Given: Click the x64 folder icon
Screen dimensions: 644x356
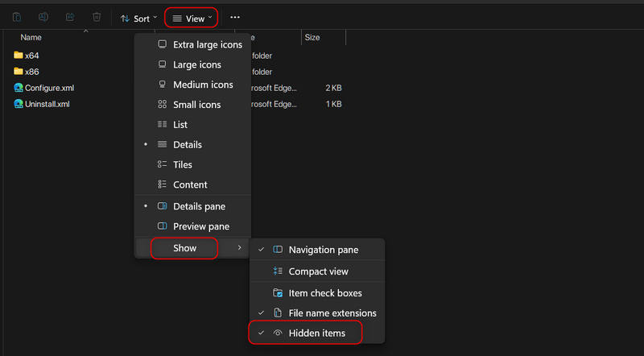Looking at the screenshot, I should click(x=18, y=55).
